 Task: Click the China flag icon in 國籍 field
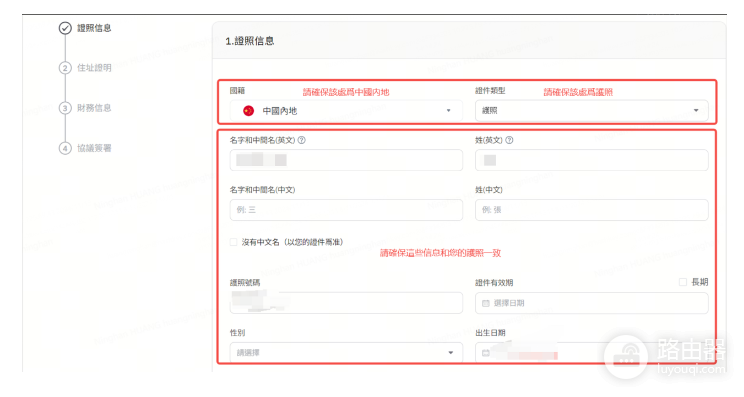(248, 111)
